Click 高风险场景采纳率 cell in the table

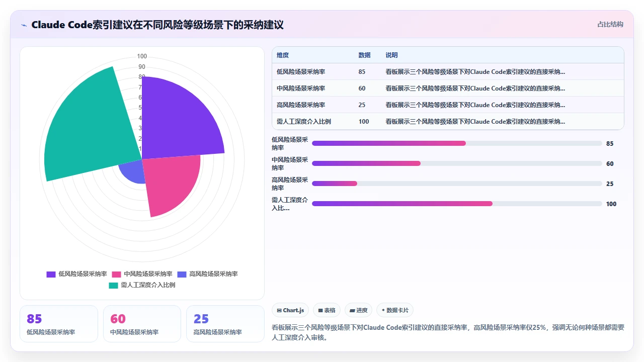pyautogui.click(x=301, y=105)
